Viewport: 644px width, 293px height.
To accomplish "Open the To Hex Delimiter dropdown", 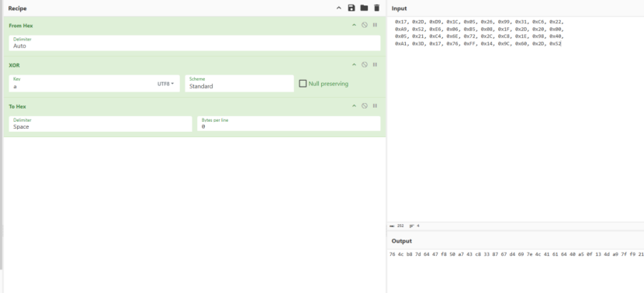I will (x=101, y=124).
